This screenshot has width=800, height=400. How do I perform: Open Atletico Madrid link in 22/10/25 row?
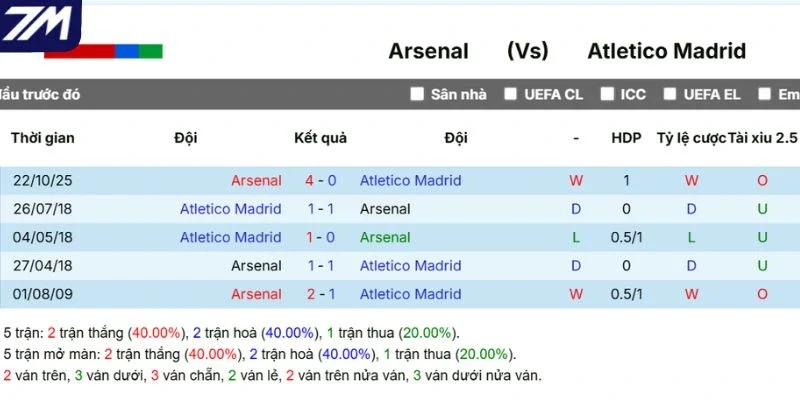coord(410,181)
